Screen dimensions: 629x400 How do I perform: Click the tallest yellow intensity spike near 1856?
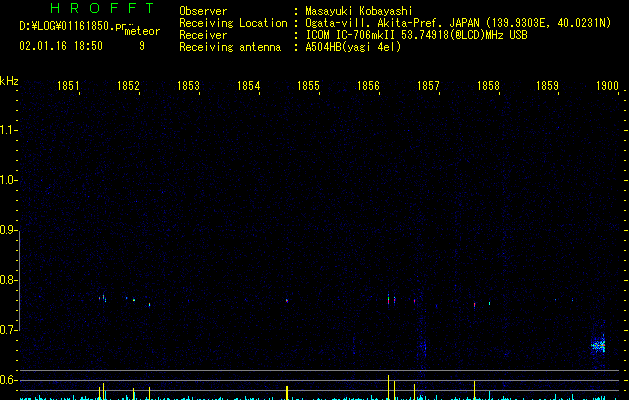[x=388, y=387]
